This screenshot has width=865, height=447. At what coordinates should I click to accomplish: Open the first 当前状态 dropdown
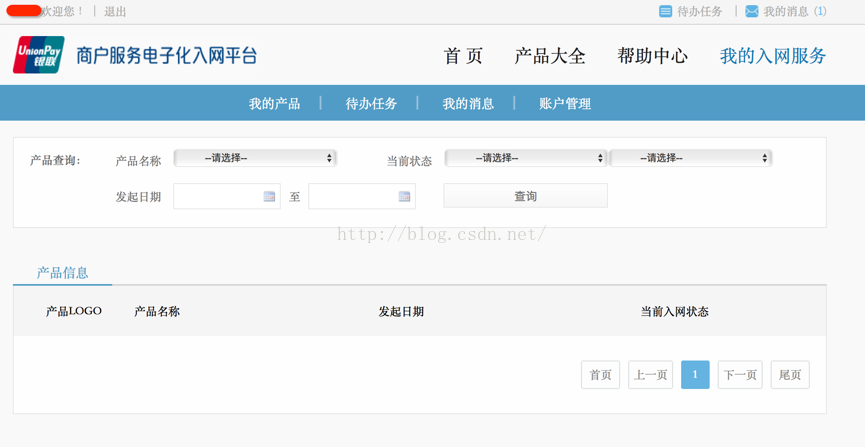pos(526,158)
